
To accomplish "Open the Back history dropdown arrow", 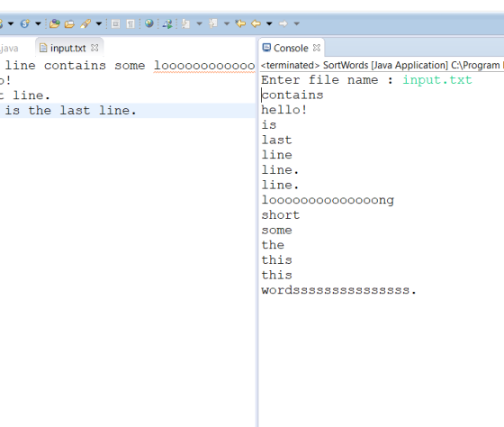I will click(x=269, y=23).
